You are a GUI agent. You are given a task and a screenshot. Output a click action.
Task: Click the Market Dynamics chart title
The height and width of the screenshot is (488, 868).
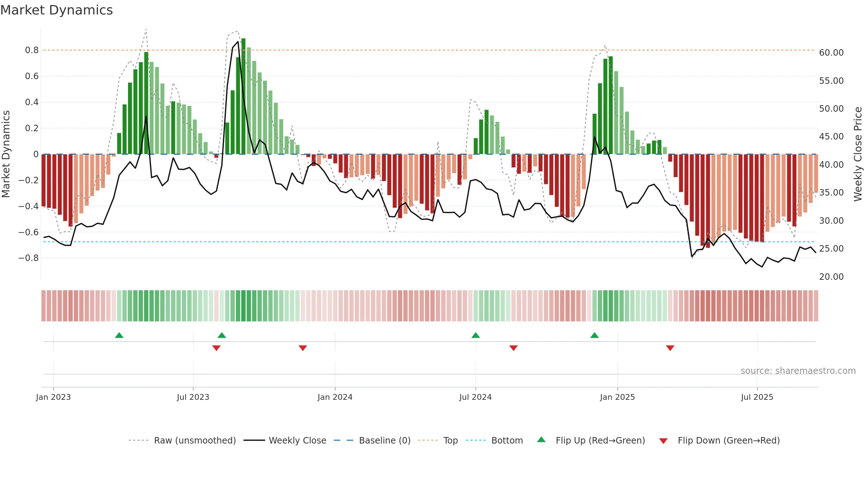coord(56,10)
